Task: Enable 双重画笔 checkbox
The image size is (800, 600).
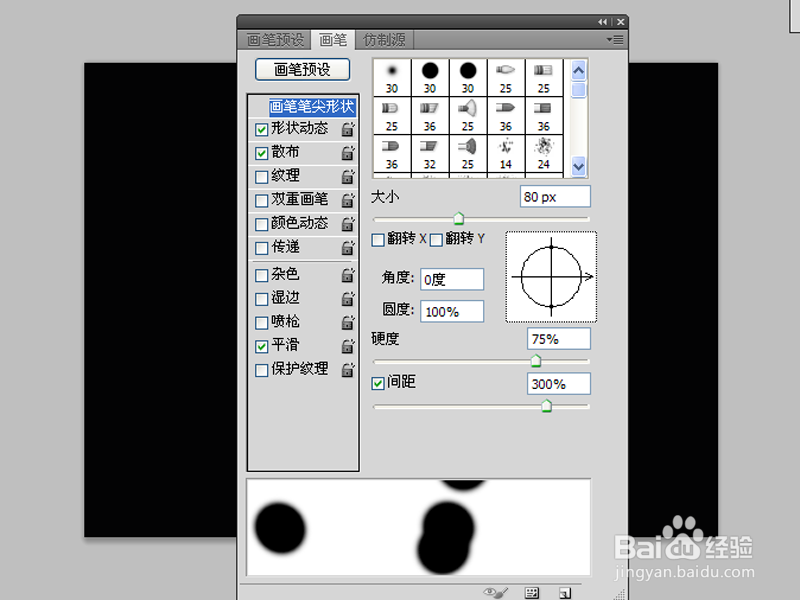Action: click(261, 201)
